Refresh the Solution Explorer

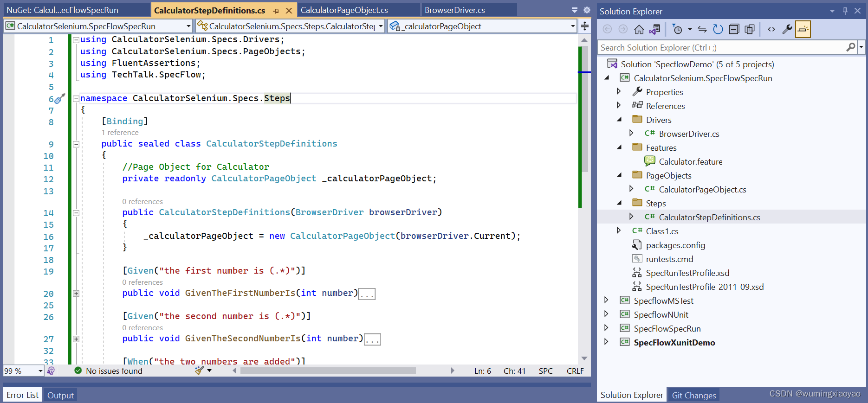[x=718, y=30]
